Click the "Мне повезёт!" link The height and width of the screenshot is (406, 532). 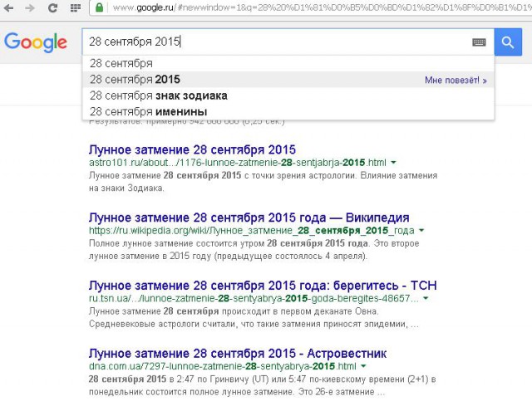click(x=456, y=81)
